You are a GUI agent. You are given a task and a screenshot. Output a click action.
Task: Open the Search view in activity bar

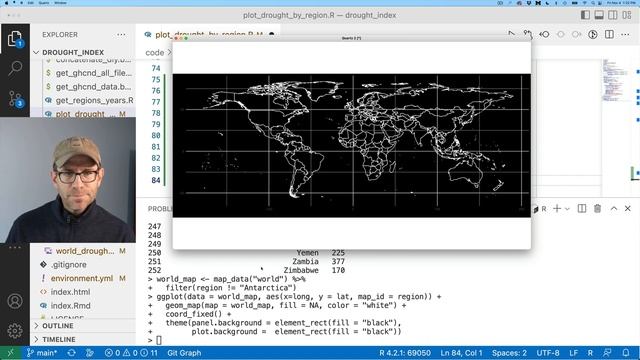point(15,68)
